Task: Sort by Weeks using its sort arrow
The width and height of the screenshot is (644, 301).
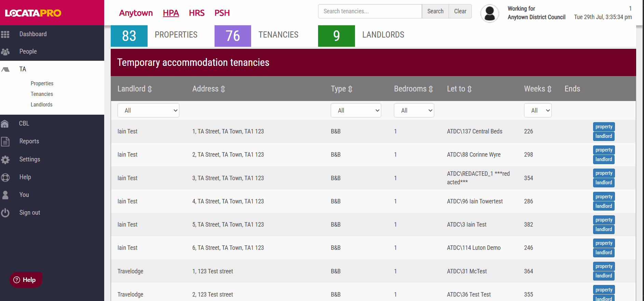Action: [x=549, y=89]
